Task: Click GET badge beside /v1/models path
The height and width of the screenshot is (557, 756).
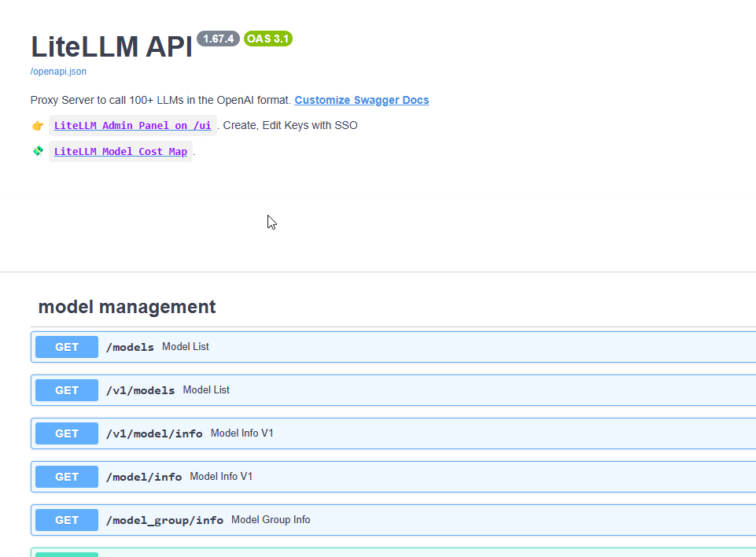Action: coord(67,390)
